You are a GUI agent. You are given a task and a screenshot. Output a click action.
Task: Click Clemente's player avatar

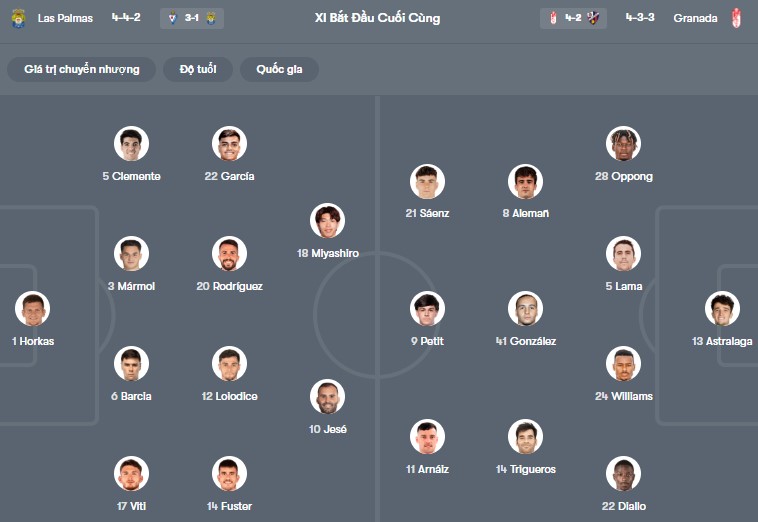click(x=131, y=144)
